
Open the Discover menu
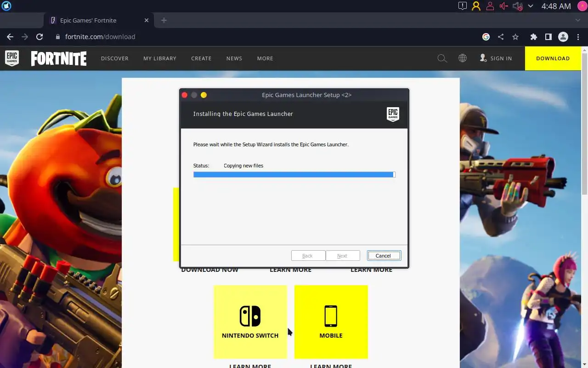tap(115, 58)
